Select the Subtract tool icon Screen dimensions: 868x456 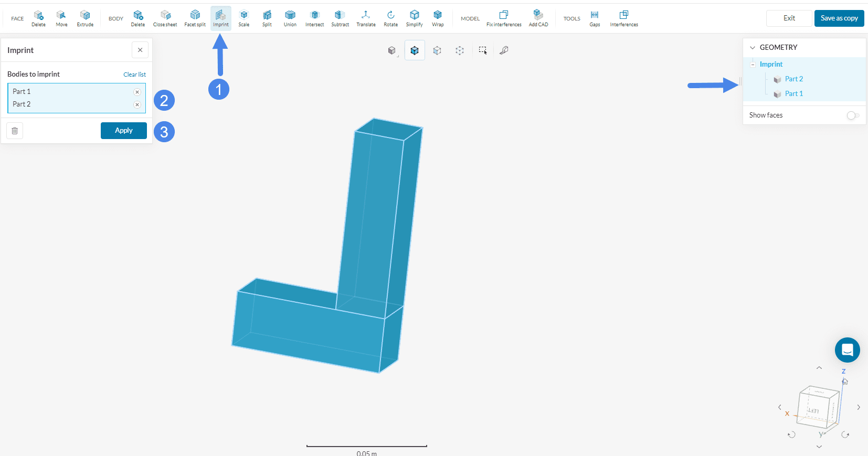(340, 18)
